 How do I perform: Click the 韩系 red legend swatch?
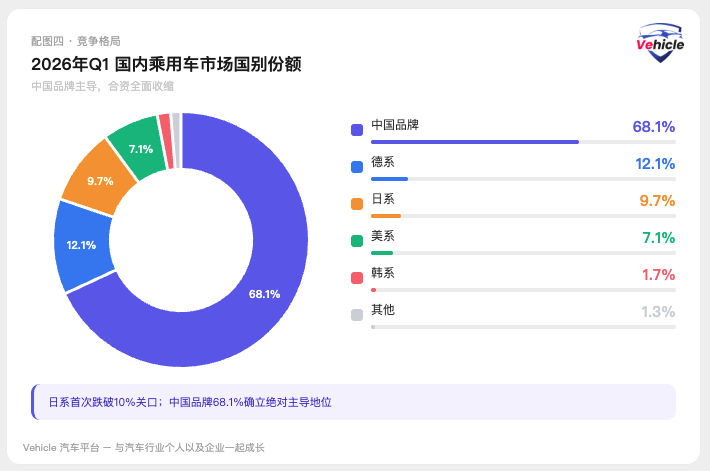[x=356, y=277]
